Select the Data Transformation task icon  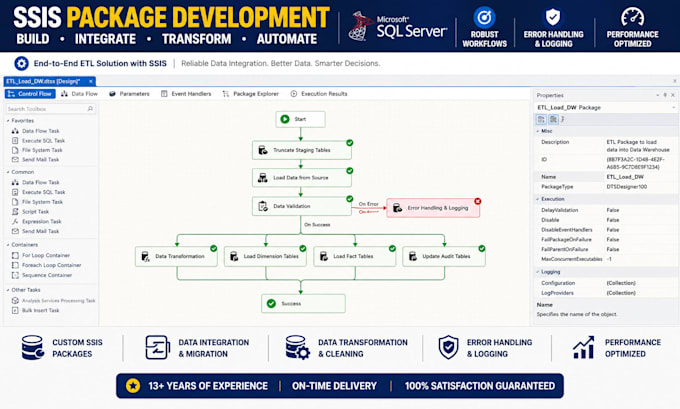[x=146, y=257]
